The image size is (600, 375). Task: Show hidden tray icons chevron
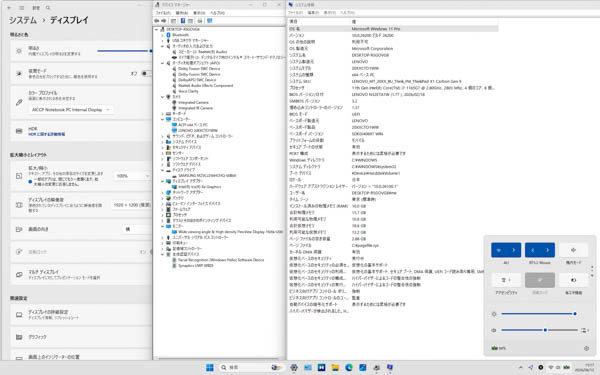pos(520,367)
